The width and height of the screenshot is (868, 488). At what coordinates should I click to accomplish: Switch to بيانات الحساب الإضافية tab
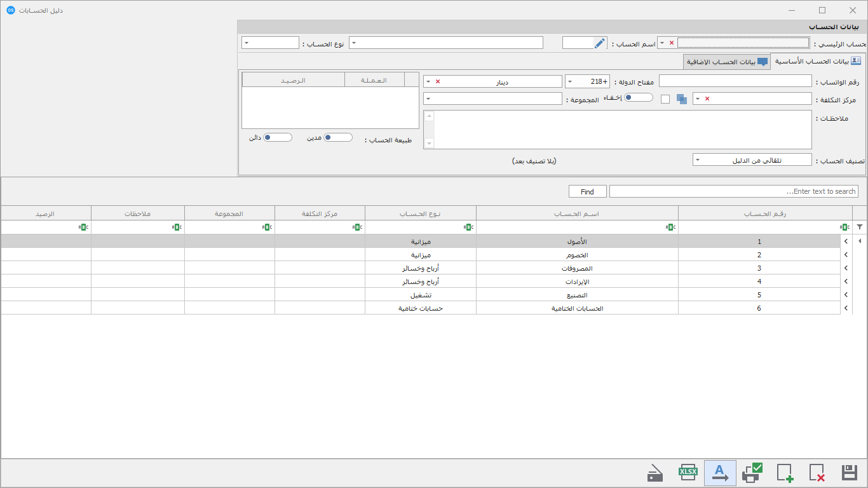click(x=726, y=62)
